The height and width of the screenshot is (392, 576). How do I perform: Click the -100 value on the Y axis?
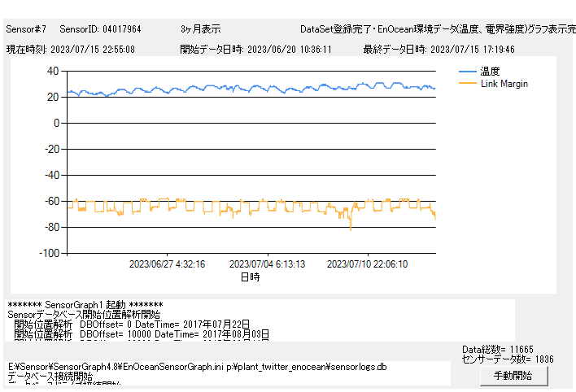(49, 253)
